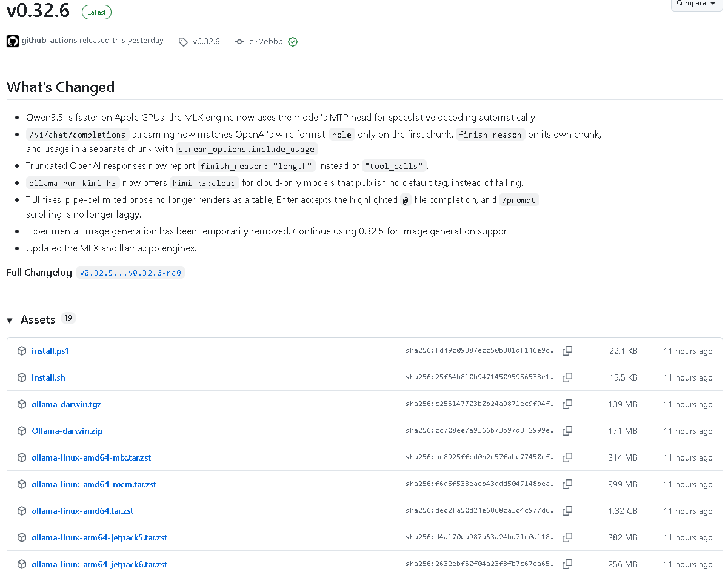The image size is (728, 572).
Task: Open full changelog v0.32.5...v0.32.6-rc0 link
Action: click(130, 273)
